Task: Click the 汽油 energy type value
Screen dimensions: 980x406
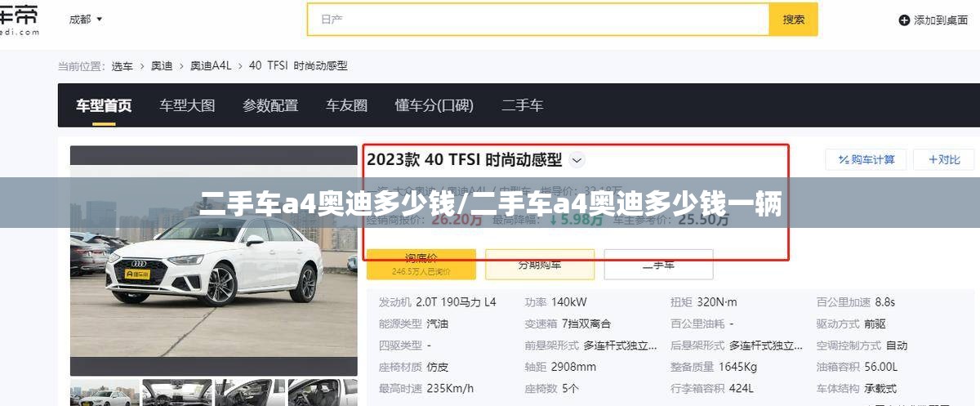Action: (438, 323)
